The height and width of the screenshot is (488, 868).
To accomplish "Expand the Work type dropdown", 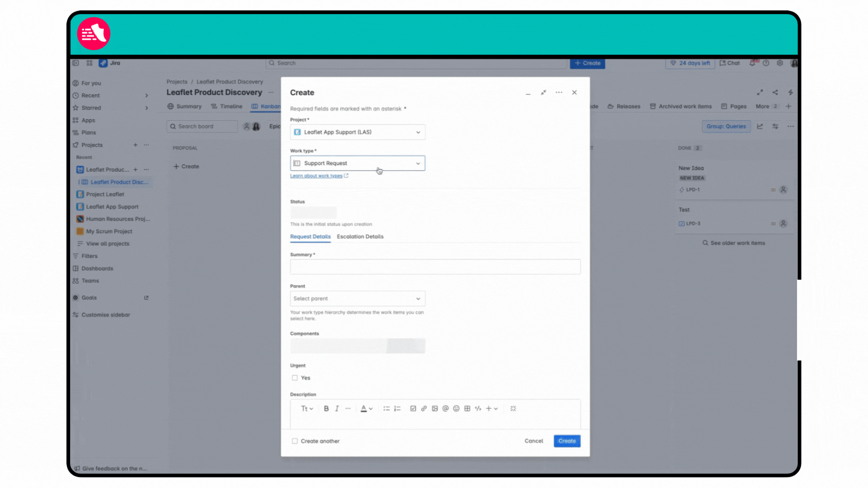I will (357, 163).
